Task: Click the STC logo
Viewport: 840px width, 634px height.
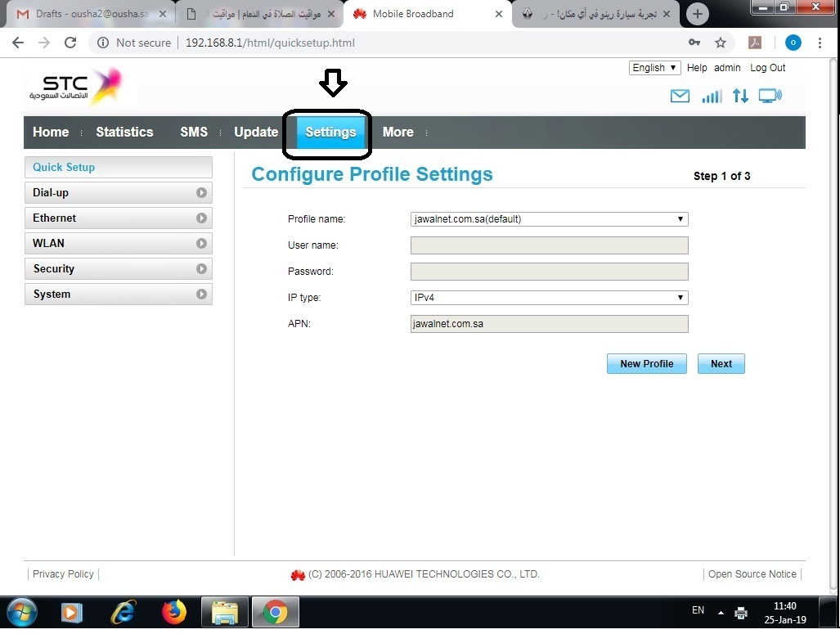Action: 75,88
